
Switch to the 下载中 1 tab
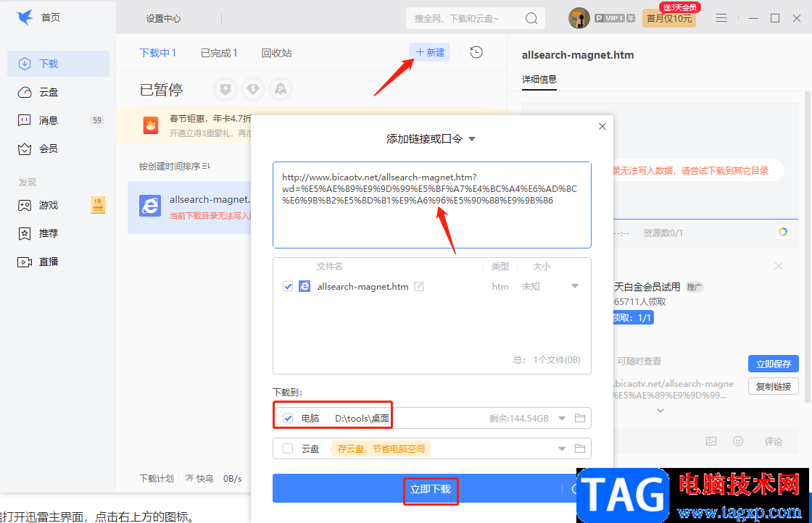pyautogui.click(x=158, y=53)
